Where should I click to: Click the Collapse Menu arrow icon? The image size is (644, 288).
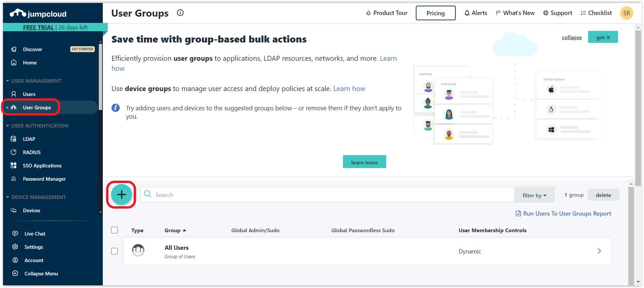pos(15,273)
